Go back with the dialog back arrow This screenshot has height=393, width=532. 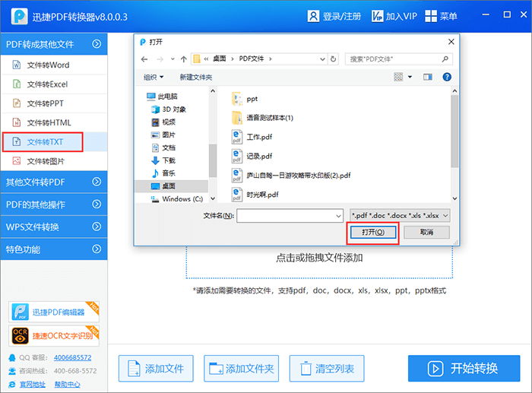click(x=144, y=59)
